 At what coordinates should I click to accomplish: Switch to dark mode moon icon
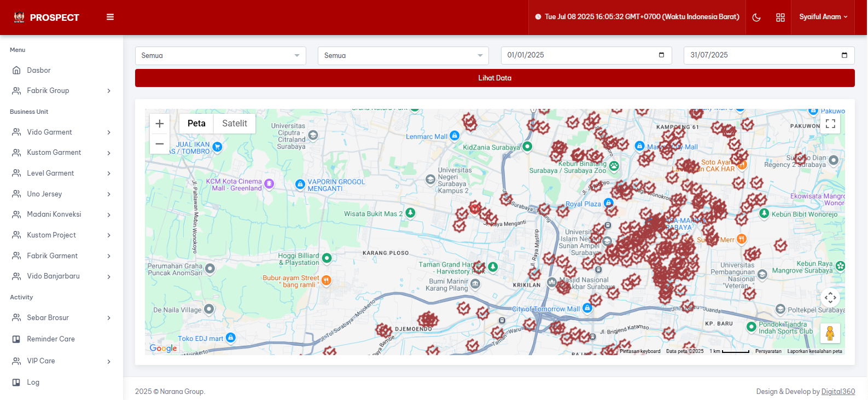pos(756,18)
